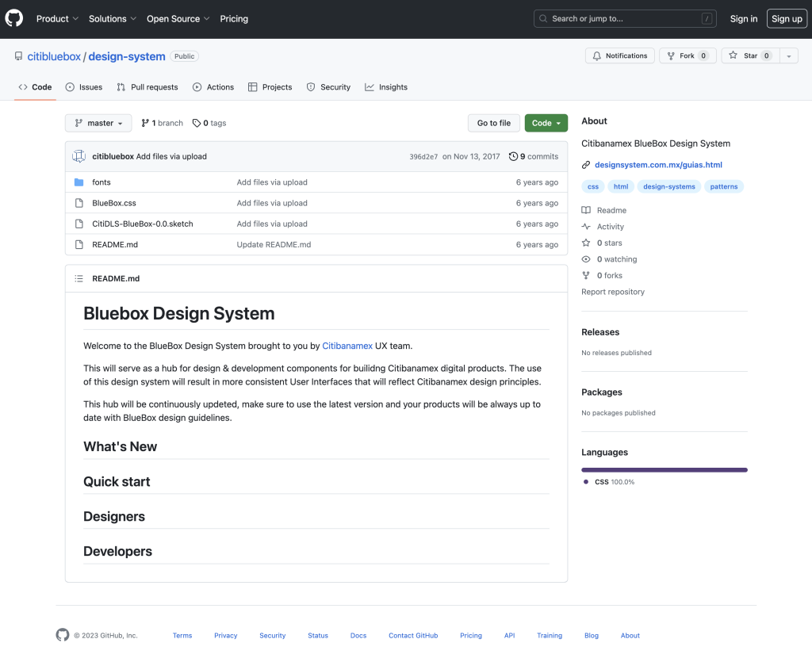Click the README.md file icon in file list
Viewport: 812px width, 662px height.
point(79,244)
